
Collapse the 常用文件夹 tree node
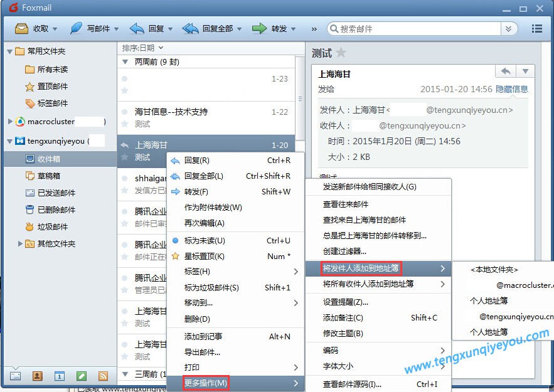click(9, 51)
